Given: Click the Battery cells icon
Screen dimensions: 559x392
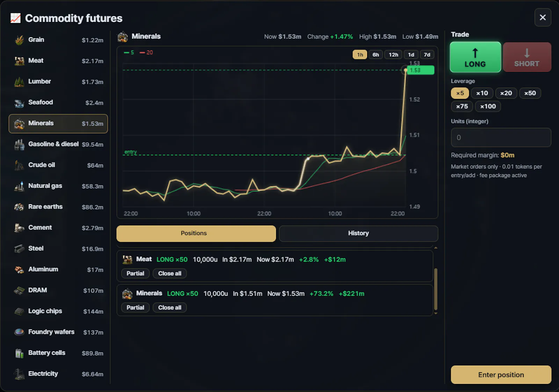Looking at the screenshot, I should pyautogui.click(x=19, y=353).
